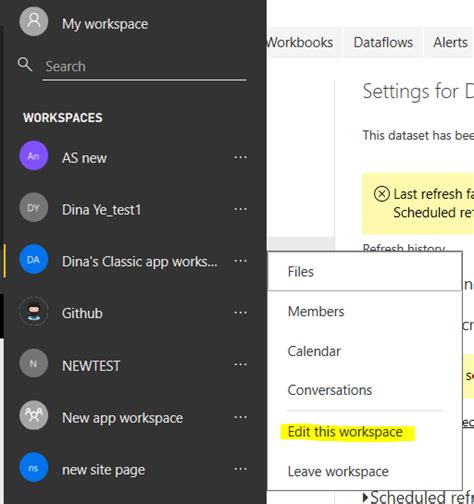Click the My workspace label
Viewport: 474px width, 504px height.
(x=105, y=24)
